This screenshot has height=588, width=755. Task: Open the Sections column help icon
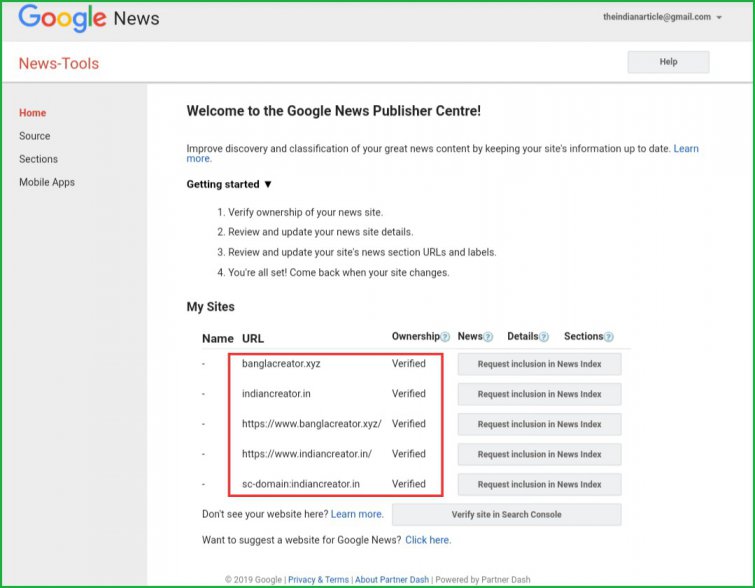coord(609,337)
